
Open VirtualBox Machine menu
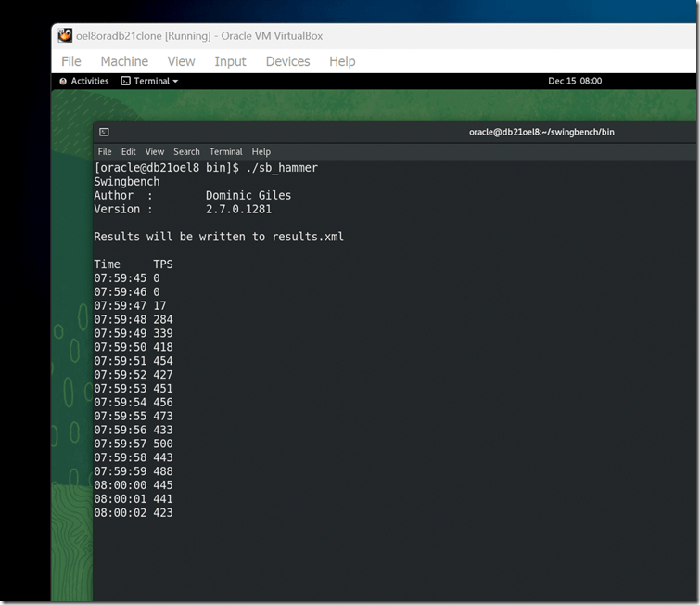coord(124,61)
